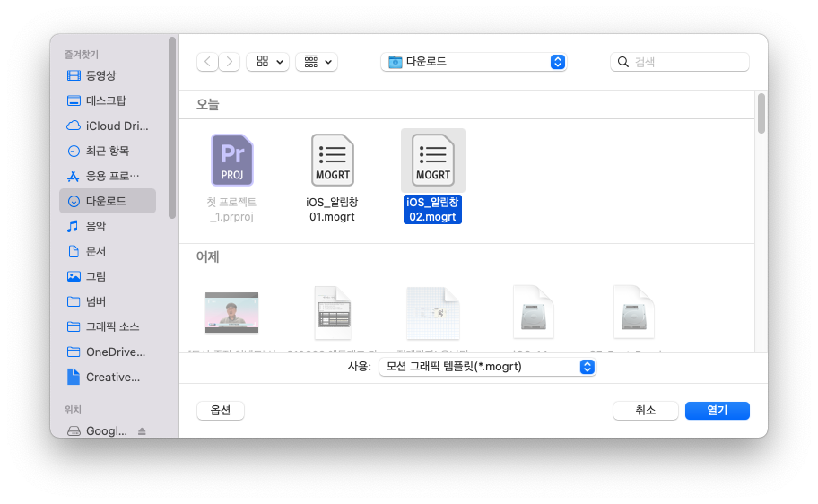This screenshot has height=504, width=818.
Task: Select 다운로드 in the sidebar
Action: 108,201
